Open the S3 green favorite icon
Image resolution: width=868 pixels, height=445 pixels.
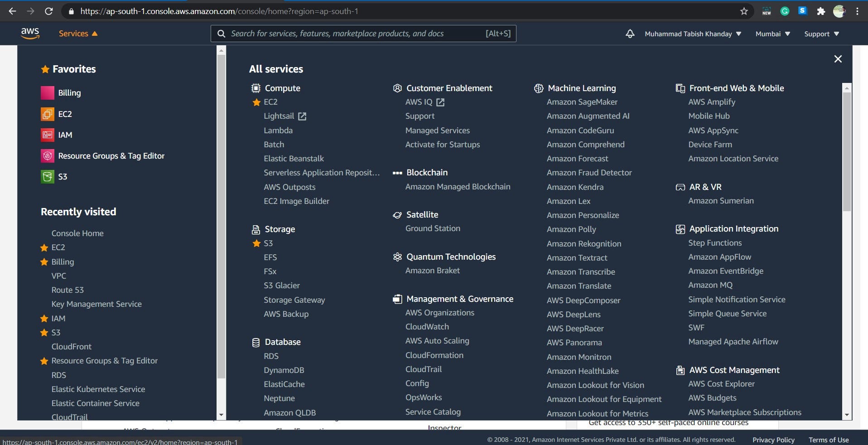pos(48,177)
